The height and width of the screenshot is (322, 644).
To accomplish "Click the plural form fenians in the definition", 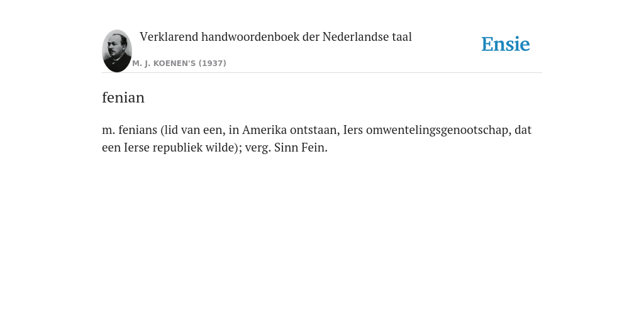I will pyautogui.click(x=138, y=130).
